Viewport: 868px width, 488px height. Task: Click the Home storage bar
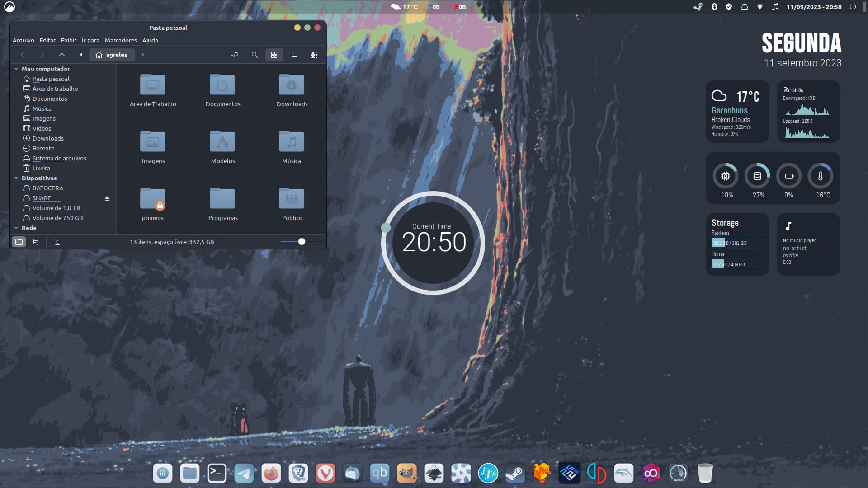pyautogui.click(x=736, y=264)
